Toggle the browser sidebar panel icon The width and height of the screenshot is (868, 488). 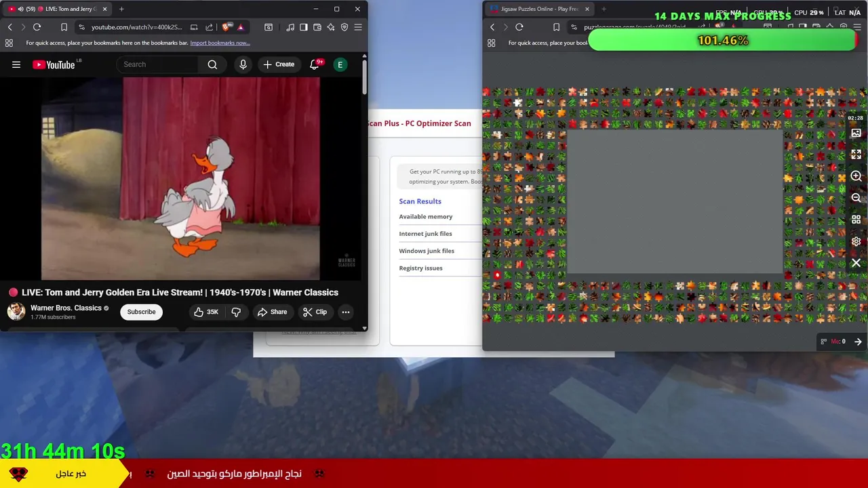(x=304, y=27)
